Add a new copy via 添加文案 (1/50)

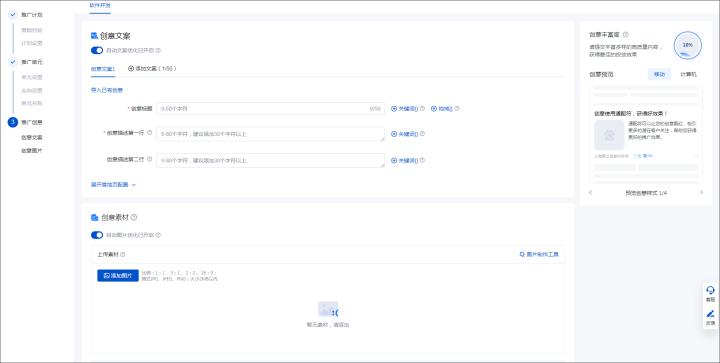(x=152, y=69)
